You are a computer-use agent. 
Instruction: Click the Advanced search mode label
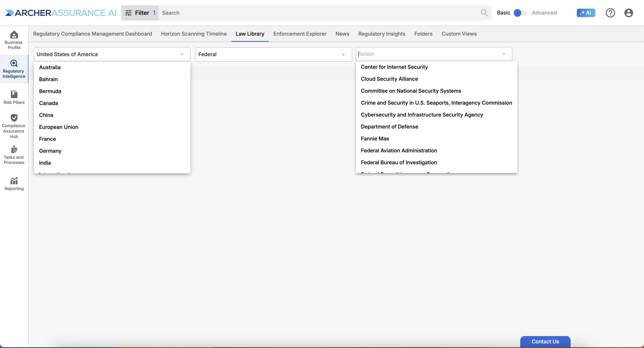coord(544,13)
